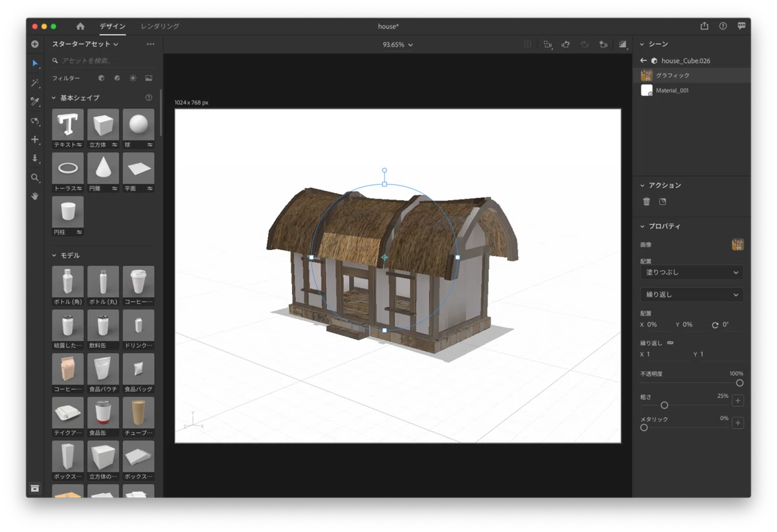Filter assets by materials sphere icon
Screen dimensions: 777x532
click(117, 78)
